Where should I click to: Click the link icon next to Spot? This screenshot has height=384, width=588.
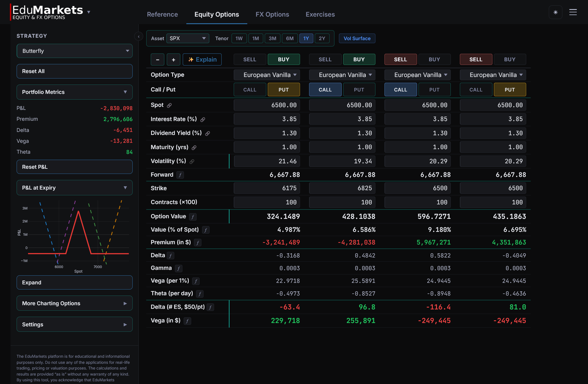(x=170, y=105)
